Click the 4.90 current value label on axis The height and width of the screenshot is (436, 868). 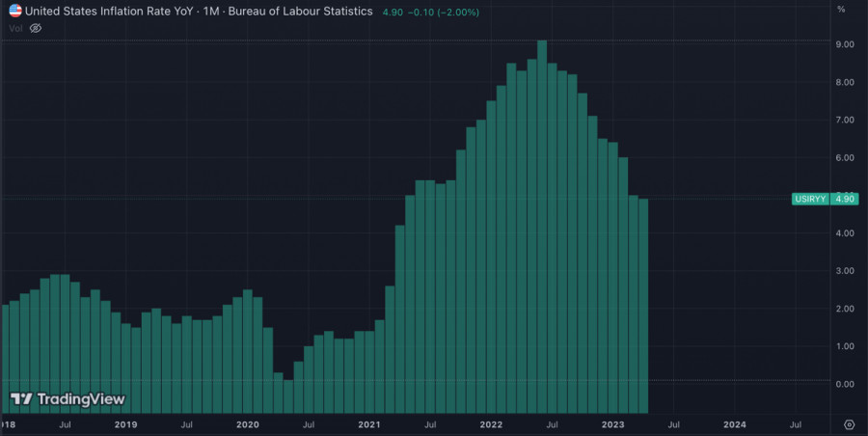tap(845, 199)
